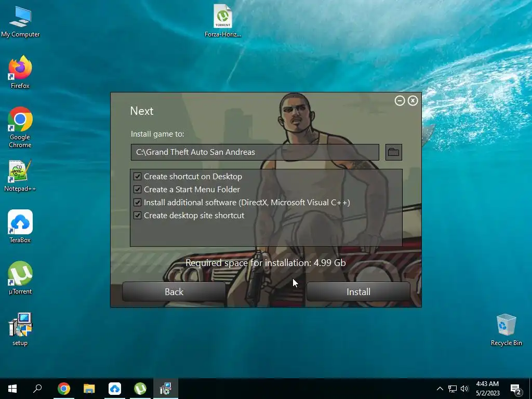Screen dimensions: 532x399
Task: Go Back in the installer
Action: 174,292
